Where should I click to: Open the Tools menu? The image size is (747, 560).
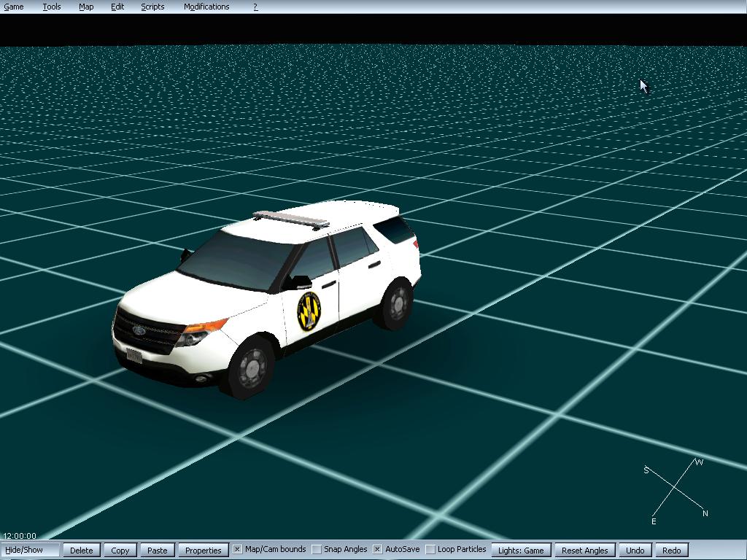52,7
